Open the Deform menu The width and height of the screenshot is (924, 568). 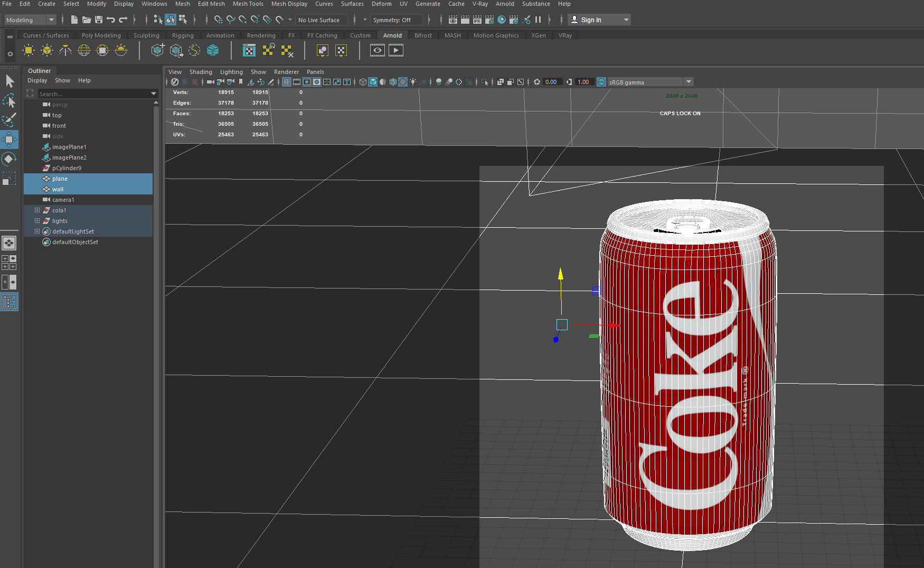coord(381,4)
